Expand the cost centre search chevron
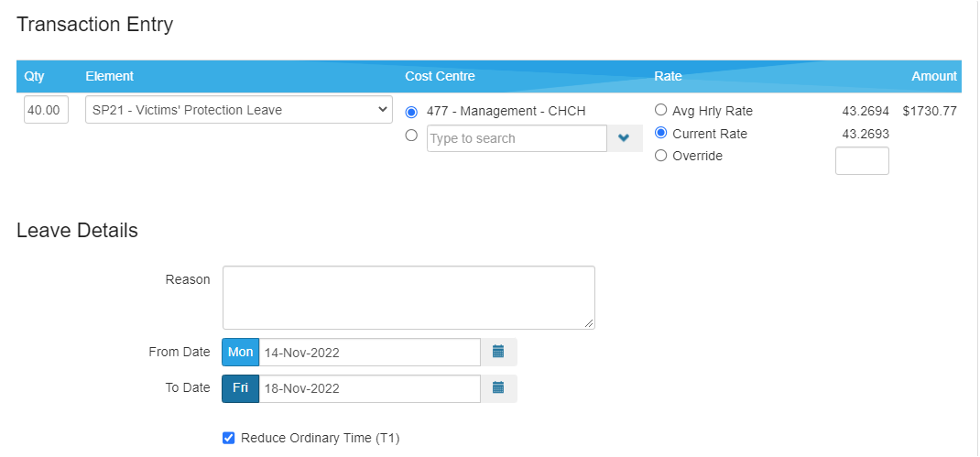 [x=625, y=138]
